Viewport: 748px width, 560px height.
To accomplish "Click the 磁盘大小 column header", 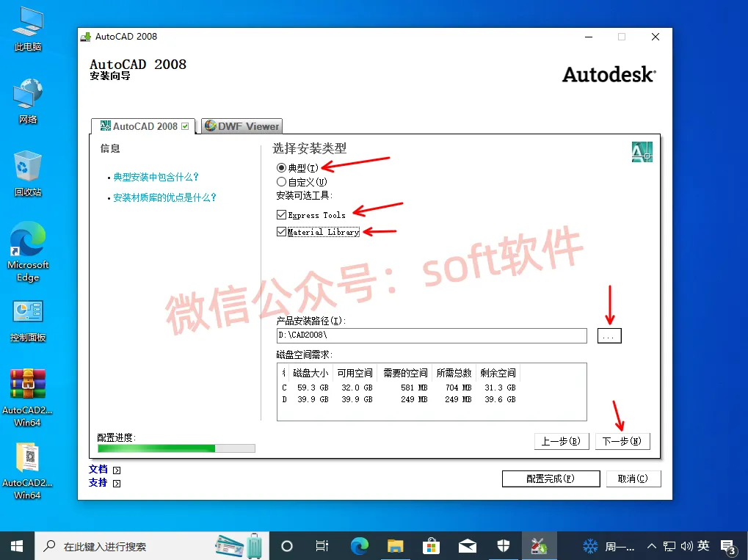I will click(311, 373).
